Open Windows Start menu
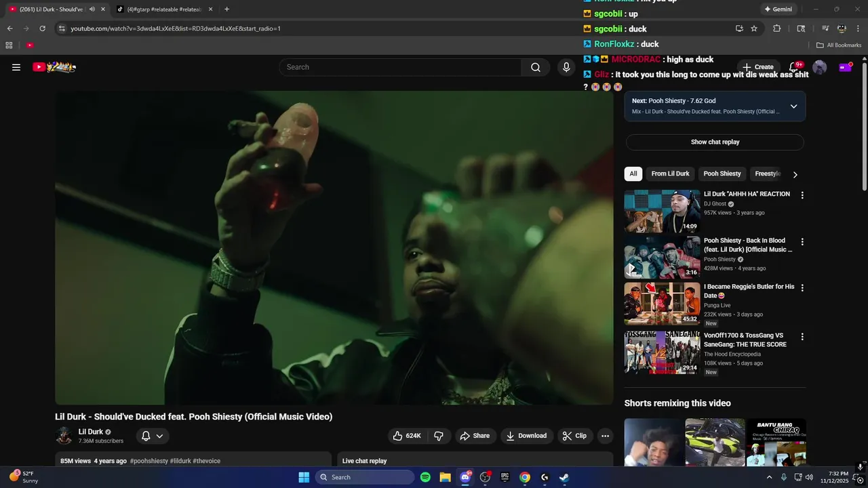 point(304,477)
